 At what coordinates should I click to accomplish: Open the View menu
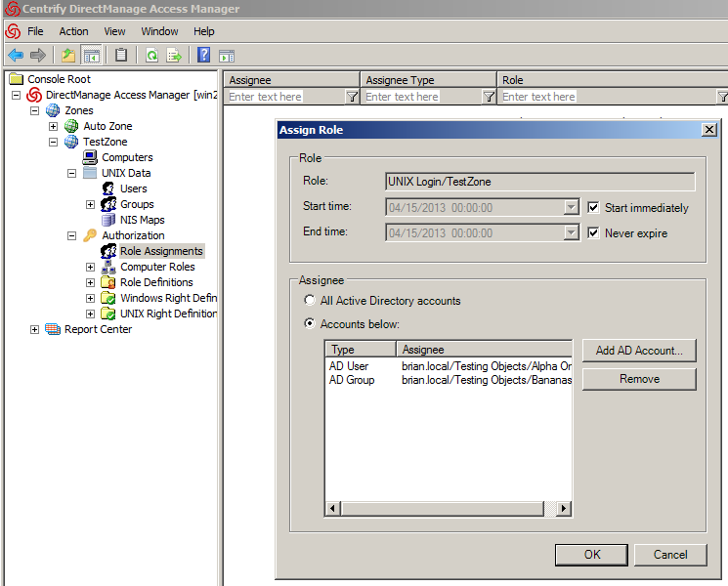(114, 31)
